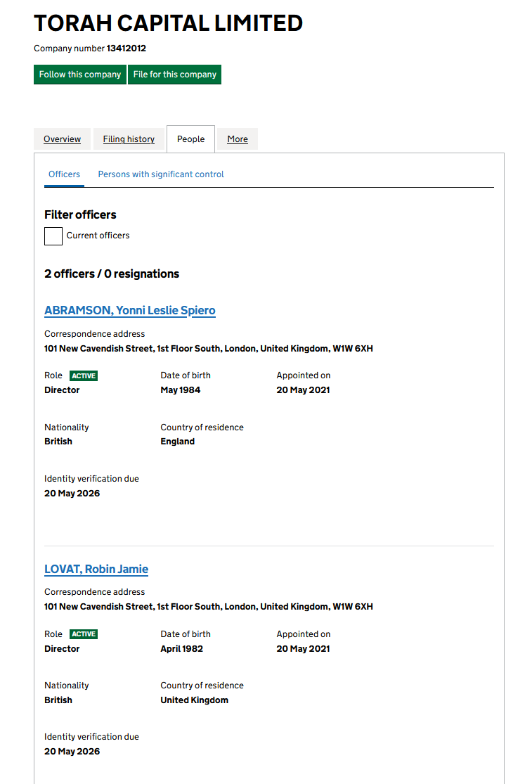
Task: Switch to Filing history tab
Action: pos(129,139)
